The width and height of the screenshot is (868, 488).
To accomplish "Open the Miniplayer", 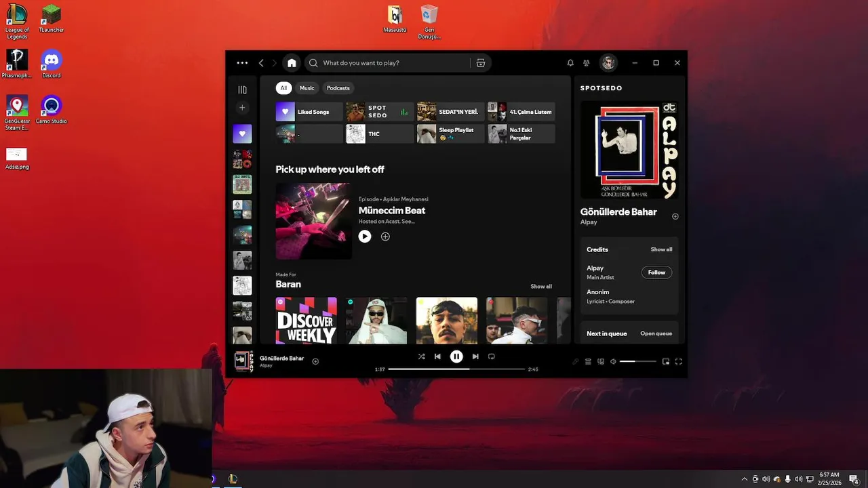I will (666, 362).
